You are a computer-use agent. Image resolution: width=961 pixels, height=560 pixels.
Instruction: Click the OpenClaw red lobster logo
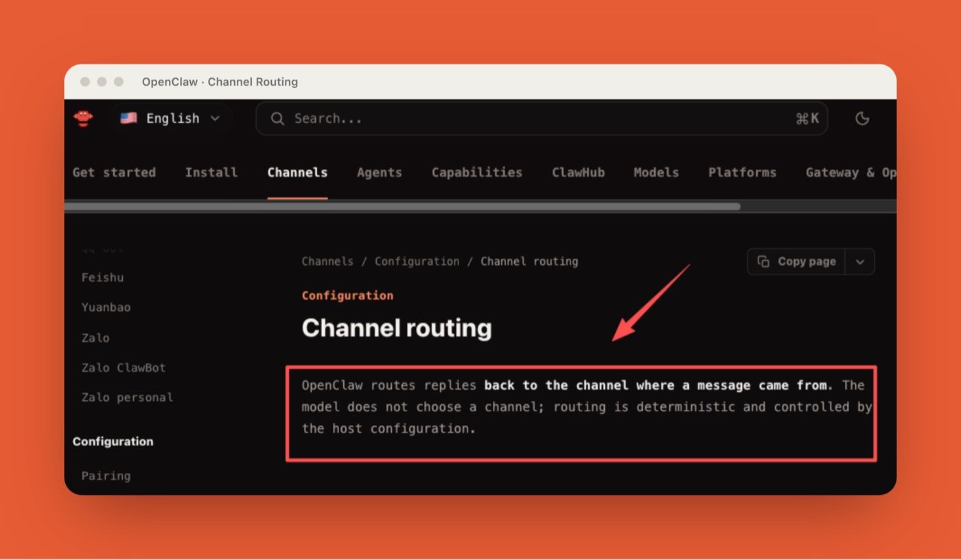83,119
